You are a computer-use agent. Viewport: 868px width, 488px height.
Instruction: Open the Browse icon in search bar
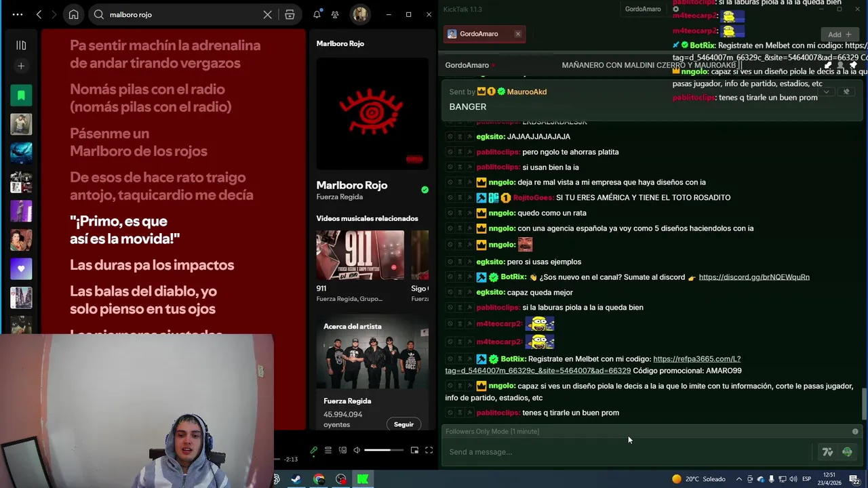tap(290, 14)
